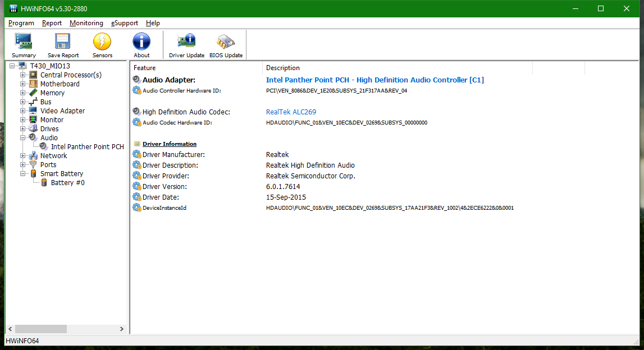Click the Smart Battery tree icon
644x350 pixels.
coord(33,173)
